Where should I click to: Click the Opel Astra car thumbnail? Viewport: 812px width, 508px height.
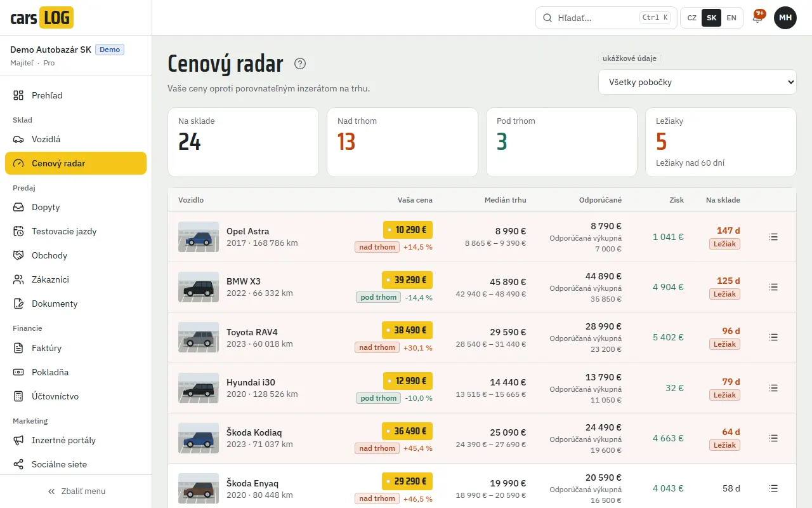(199, 237)
